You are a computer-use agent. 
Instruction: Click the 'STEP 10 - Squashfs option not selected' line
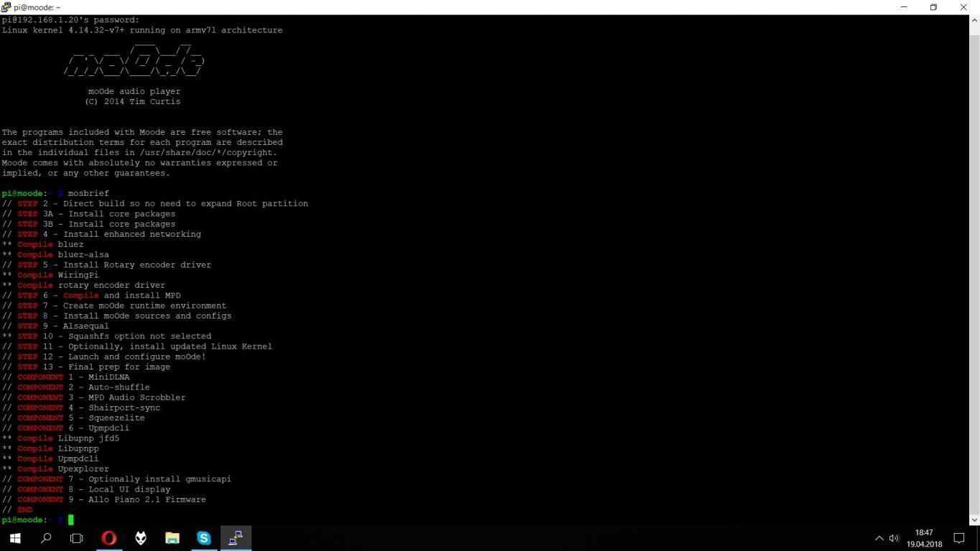[x=106, y=336]
